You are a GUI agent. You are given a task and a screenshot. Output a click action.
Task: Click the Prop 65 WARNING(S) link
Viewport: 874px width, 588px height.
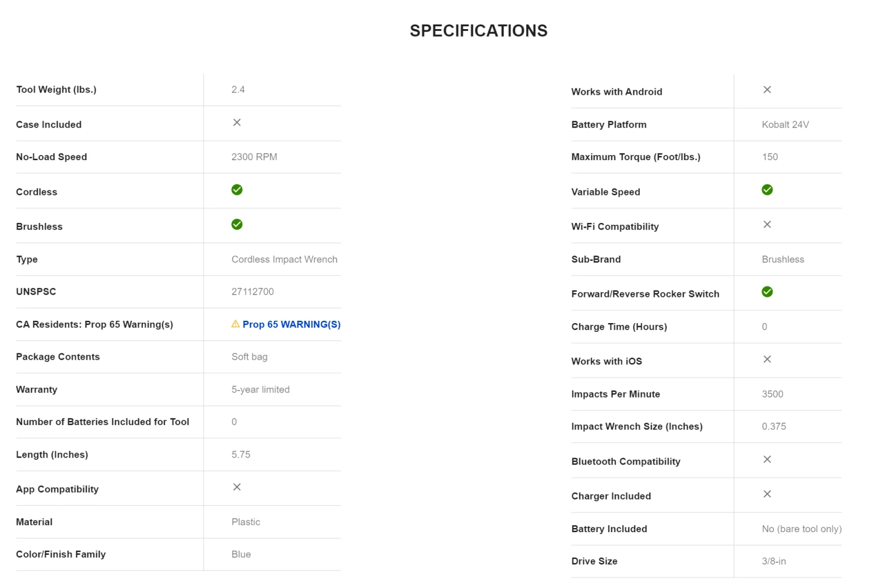point(291,324)
